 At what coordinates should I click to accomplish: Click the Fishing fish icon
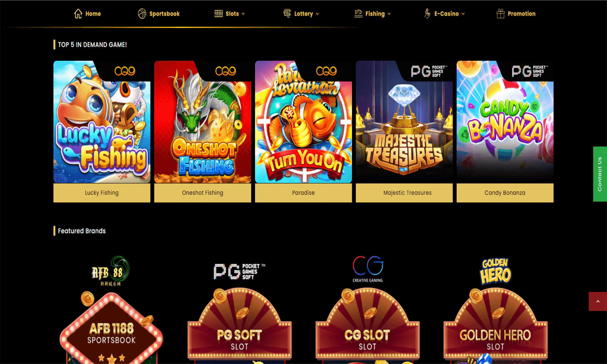pyautogui.click(x=358, y=14)
